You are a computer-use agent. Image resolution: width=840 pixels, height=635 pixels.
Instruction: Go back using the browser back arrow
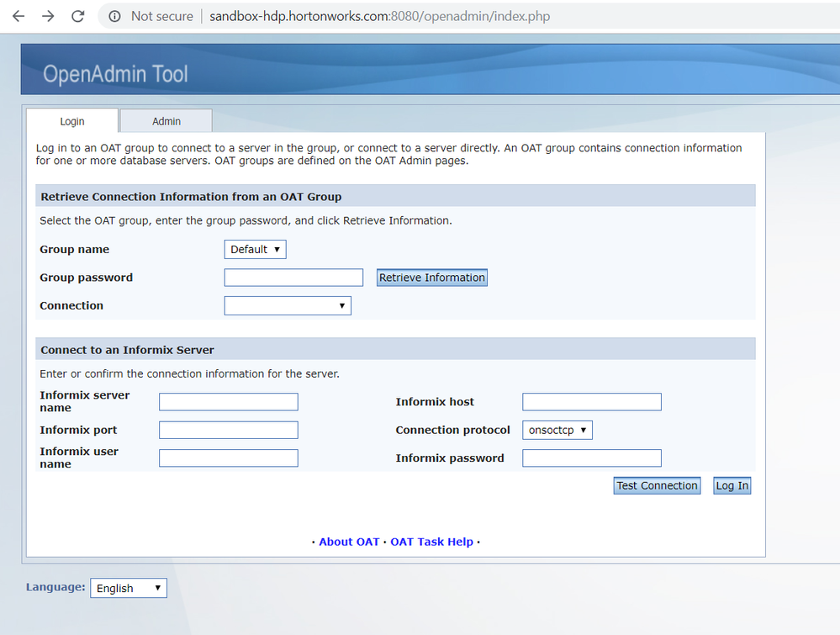coord(18,16)
